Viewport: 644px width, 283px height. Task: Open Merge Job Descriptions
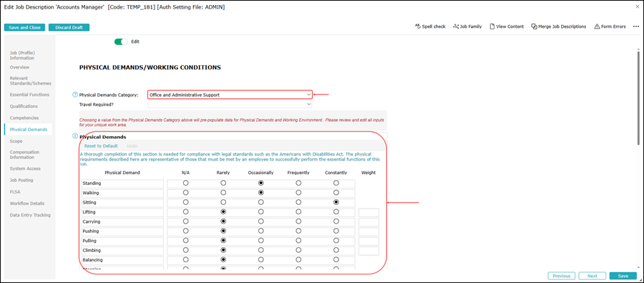(x=559, y=27)
